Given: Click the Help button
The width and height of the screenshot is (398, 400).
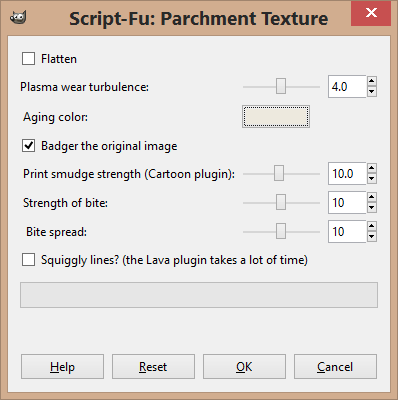Looking at the screenshot, I should pyautogui.click(x=62, y=367).
